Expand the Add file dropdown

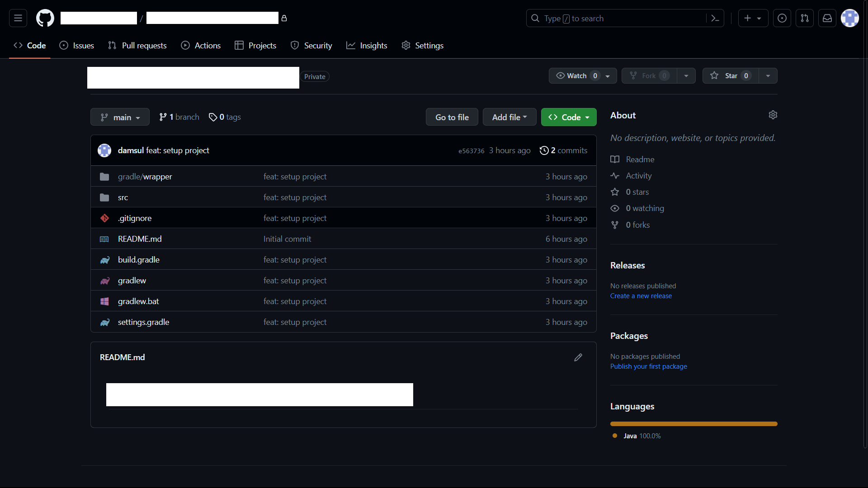[x=509, y=117]
